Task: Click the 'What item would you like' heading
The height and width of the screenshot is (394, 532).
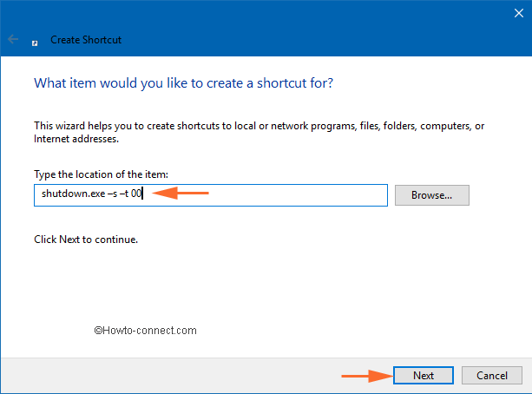Action: coord(184,83)
